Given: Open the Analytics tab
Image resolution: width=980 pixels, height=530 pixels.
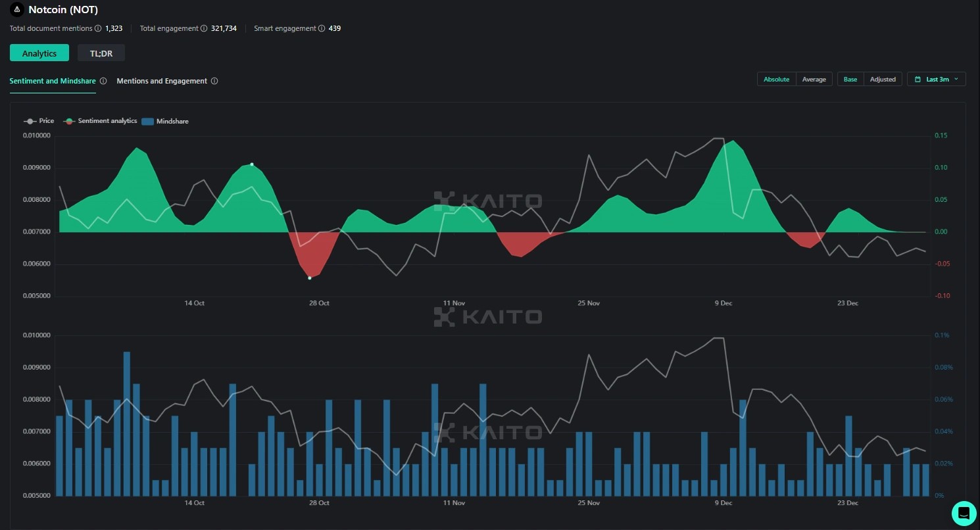Looking at the screenshot, I should click(x=39, y=53).
